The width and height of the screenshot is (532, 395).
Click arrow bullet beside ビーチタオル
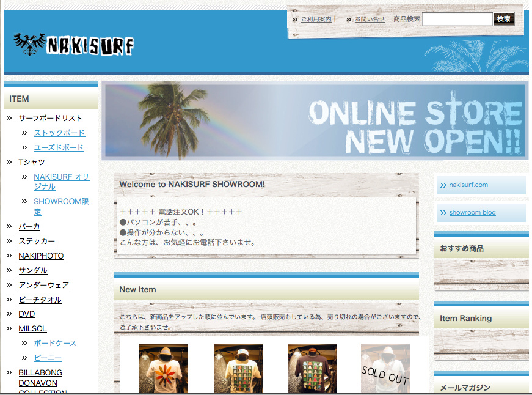tap(9, 300)
